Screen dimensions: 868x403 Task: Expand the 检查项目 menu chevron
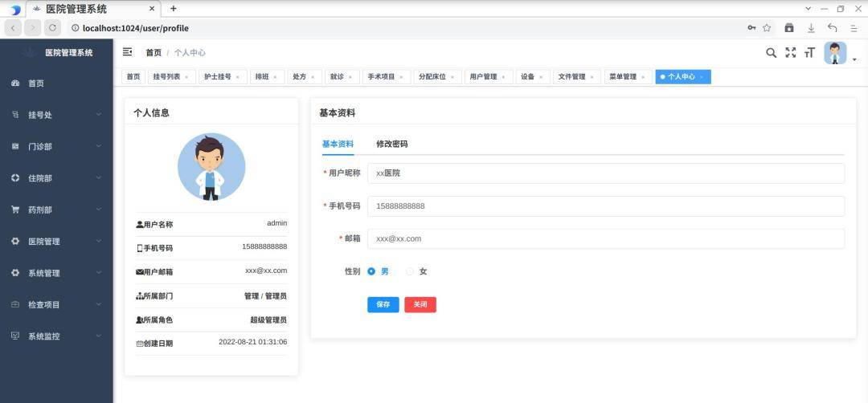(99, 304)
